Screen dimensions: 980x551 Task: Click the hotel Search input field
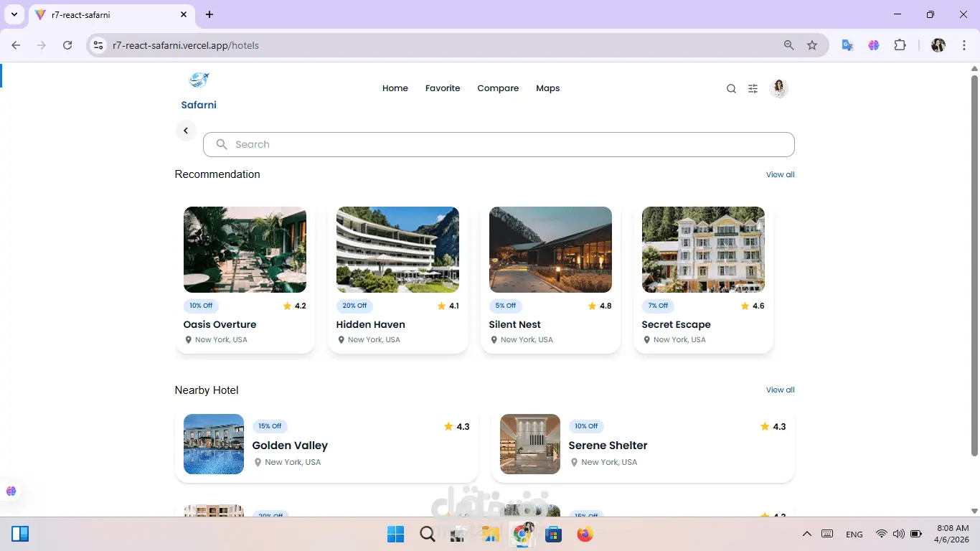(499, 144)
